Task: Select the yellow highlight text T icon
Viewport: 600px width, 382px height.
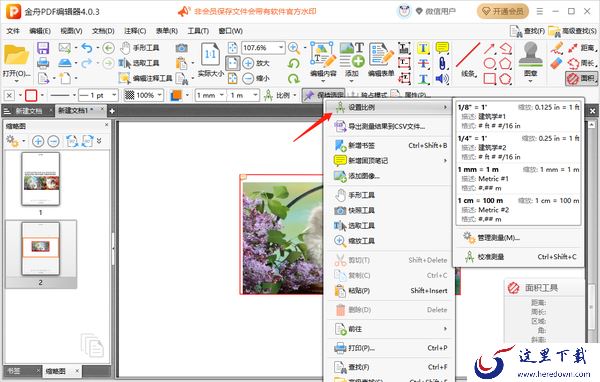Action: coord(423,48)
